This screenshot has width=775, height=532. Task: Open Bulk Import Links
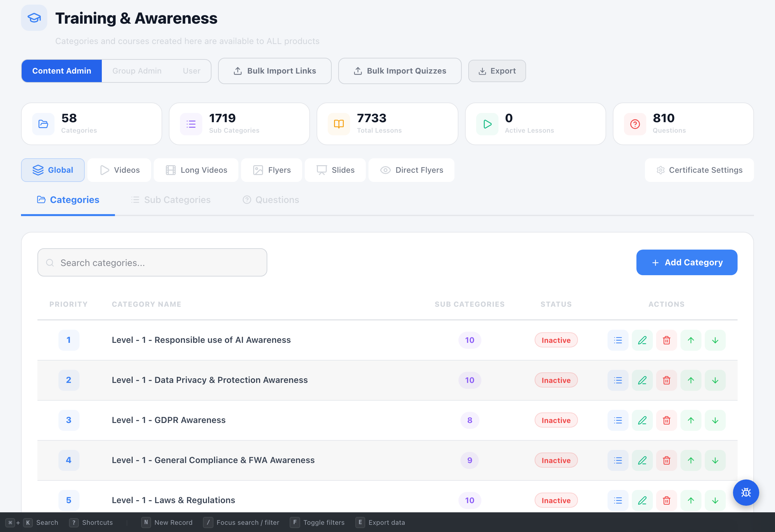coord(275,71)
